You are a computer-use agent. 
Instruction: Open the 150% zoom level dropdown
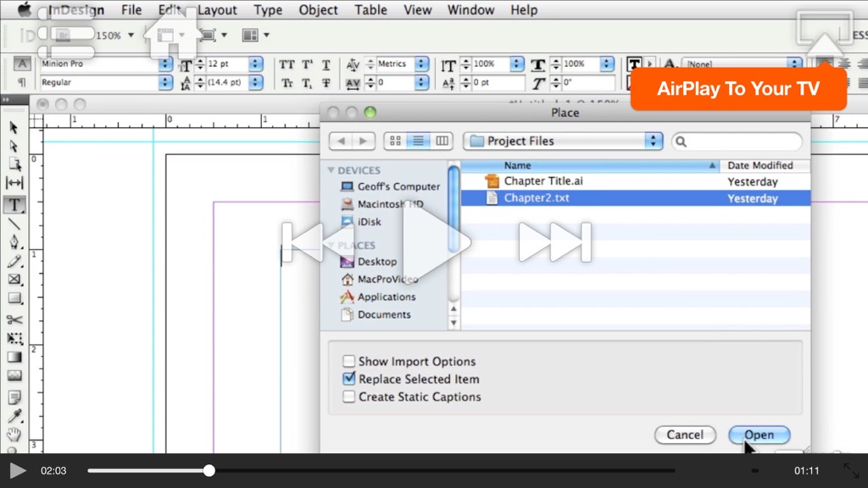coord(131,36)
